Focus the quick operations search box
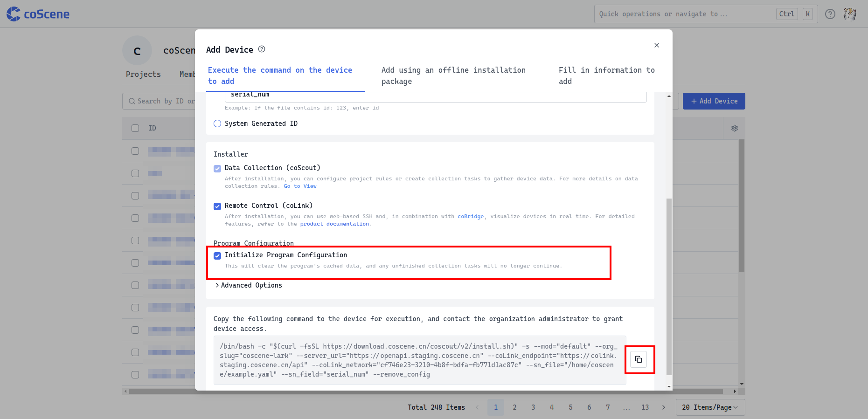 pos(705,14)
